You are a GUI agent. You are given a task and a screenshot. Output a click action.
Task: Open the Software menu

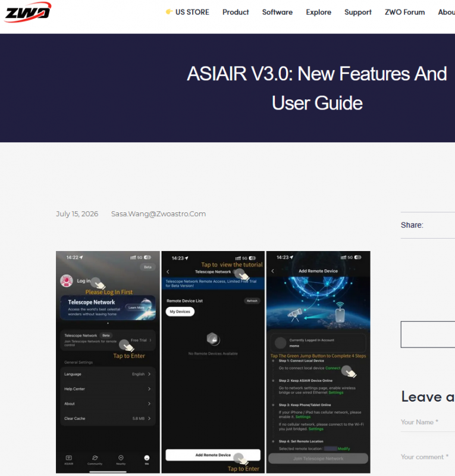pos(277,12)
